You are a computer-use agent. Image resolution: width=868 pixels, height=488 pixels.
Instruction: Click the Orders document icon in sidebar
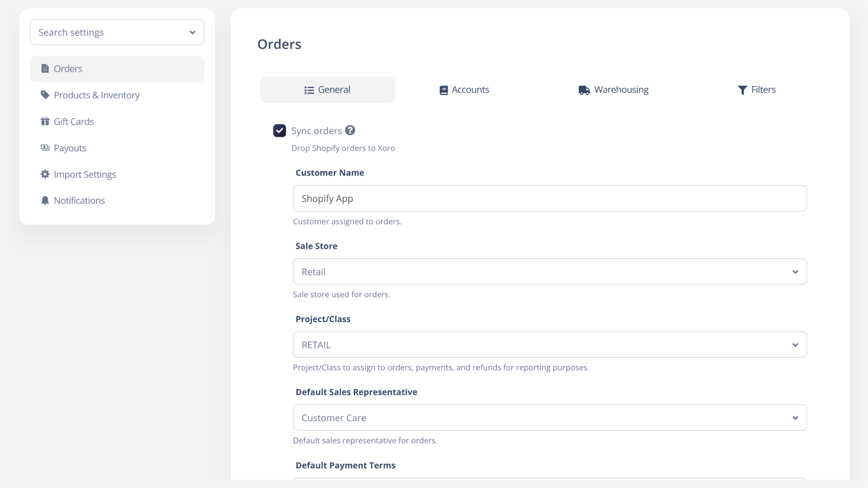(45, 69)
